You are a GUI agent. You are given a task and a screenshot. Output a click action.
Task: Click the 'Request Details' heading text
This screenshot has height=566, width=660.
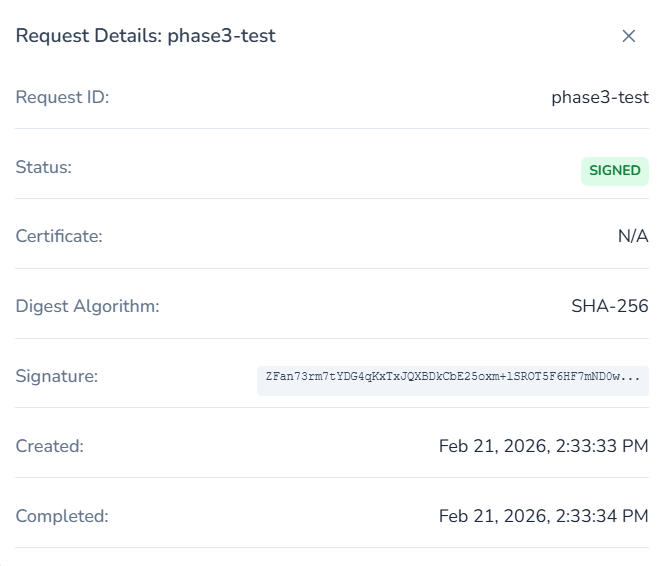pos(87,36)
